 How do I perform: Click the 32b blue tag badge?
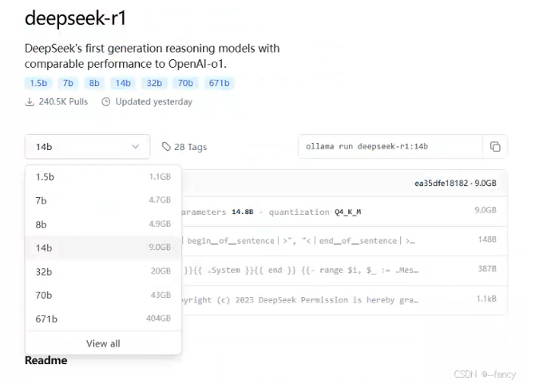click(153, 83)
